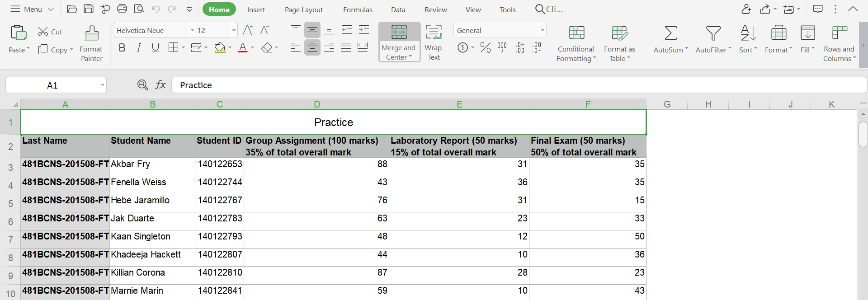Viewport: 868px width, 300px height.
Task: Switch to the Formulas tab
Action: (x=358, y=9)
